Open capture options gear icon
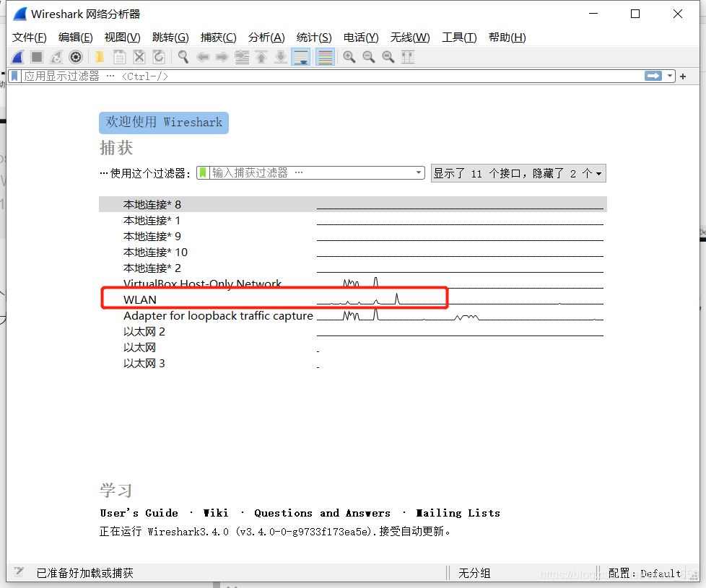The height and width of the screenshot is (588, 706). click(x=76, y=57)
